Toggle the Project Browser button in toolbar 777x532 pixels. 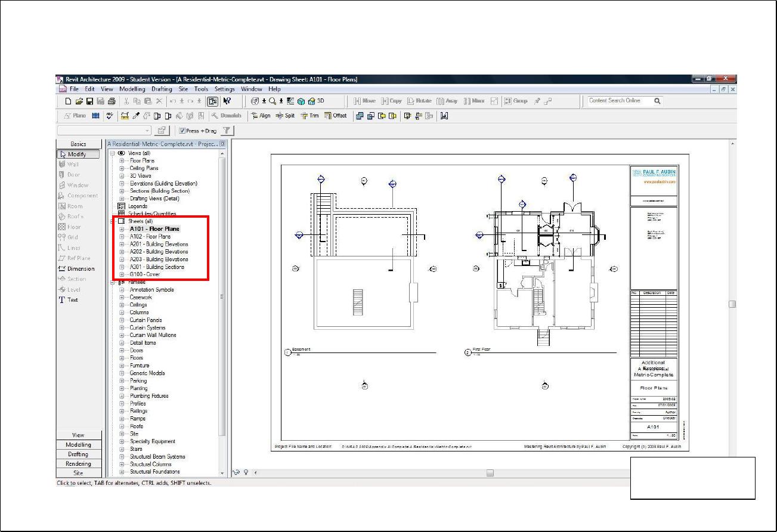212,101
